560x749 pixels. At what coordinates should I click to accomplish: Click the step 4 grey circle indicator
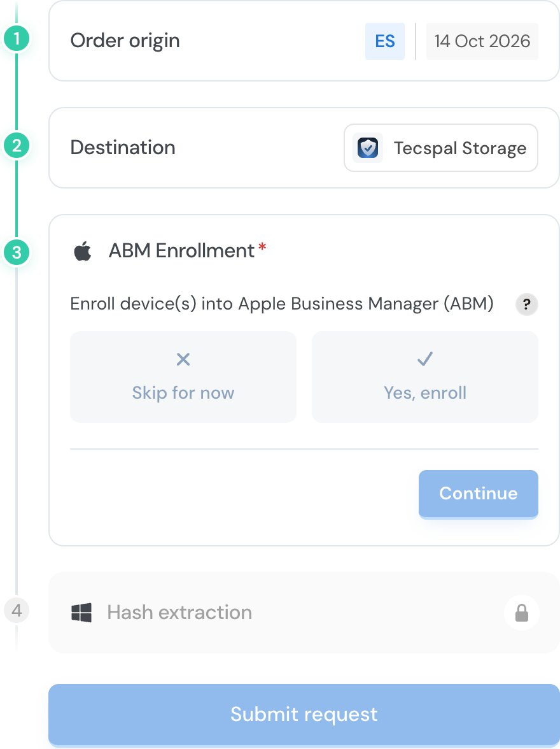click(17, 610)
